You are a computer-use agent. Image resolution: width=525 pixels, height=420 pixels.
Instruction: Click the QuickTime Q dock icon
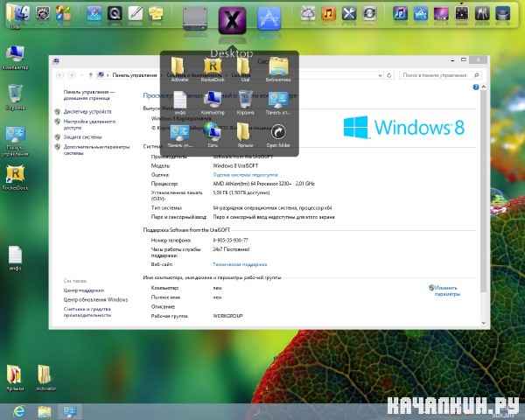point(115,14)
